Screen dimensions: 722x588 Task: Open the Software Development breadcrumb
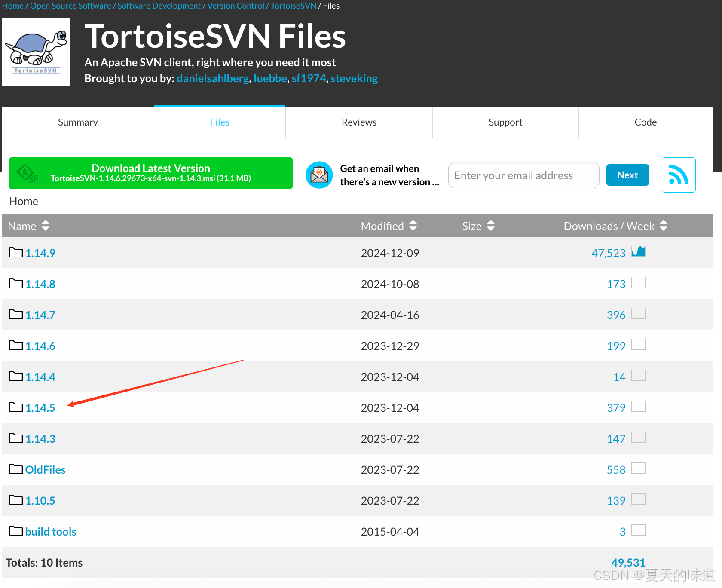click(x=159, y=6)
